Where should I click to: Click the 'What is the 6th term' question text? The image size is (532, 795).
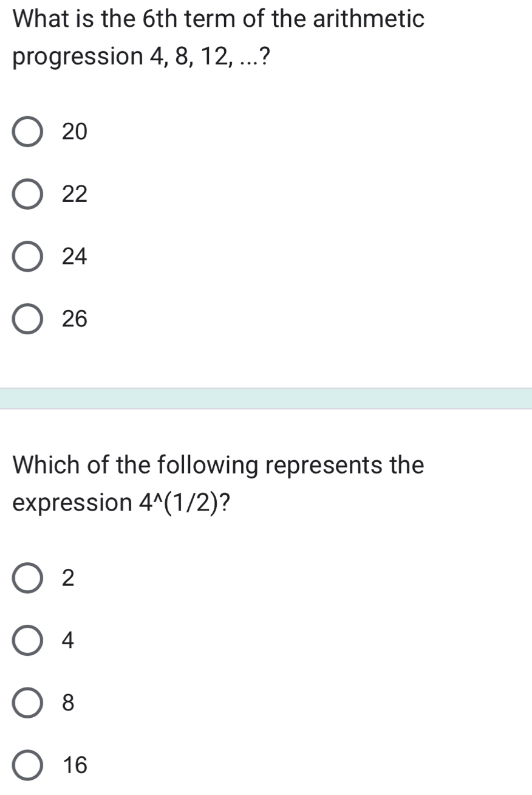coord(219,19)
